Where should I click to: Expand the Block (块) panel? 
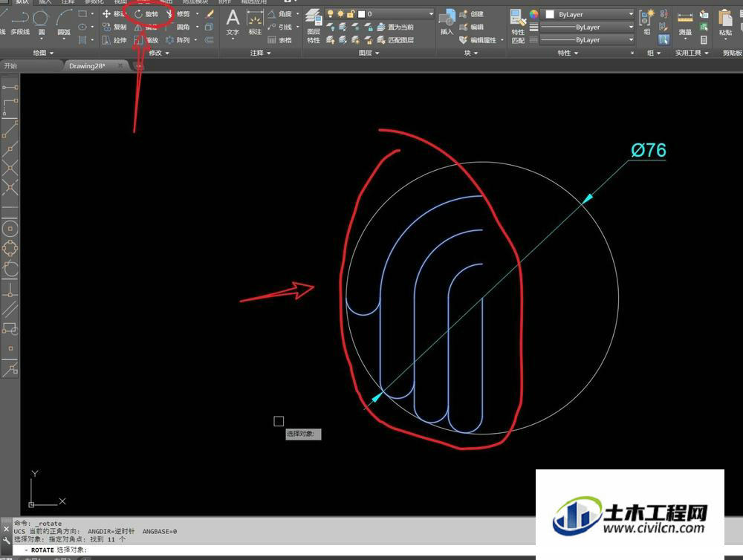(x=470, y=53)
